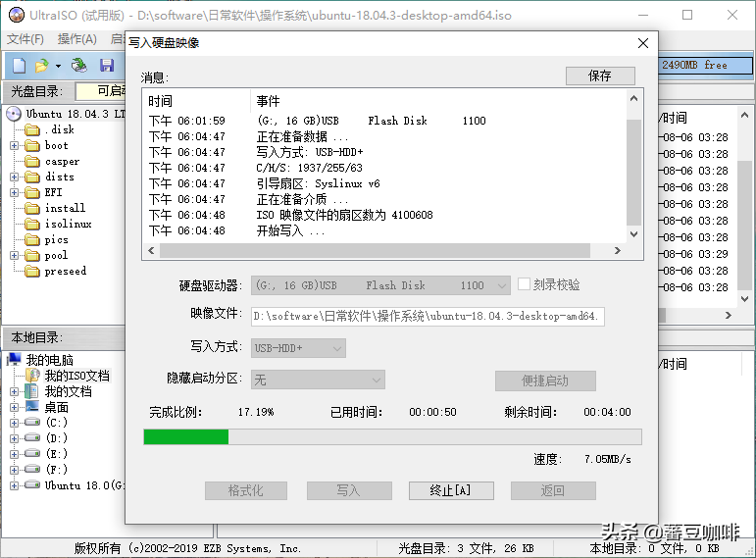Select the Ubuntu 18.04.3 disc root node
Viewport: 756px width, 558px height.
76,114
